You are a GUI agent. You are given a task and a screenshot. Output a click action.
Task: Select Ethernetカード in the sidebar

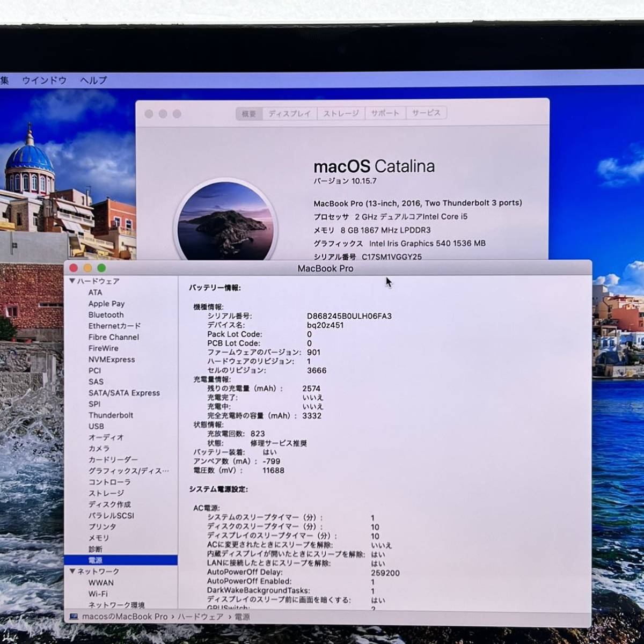[x=114, y=326]
